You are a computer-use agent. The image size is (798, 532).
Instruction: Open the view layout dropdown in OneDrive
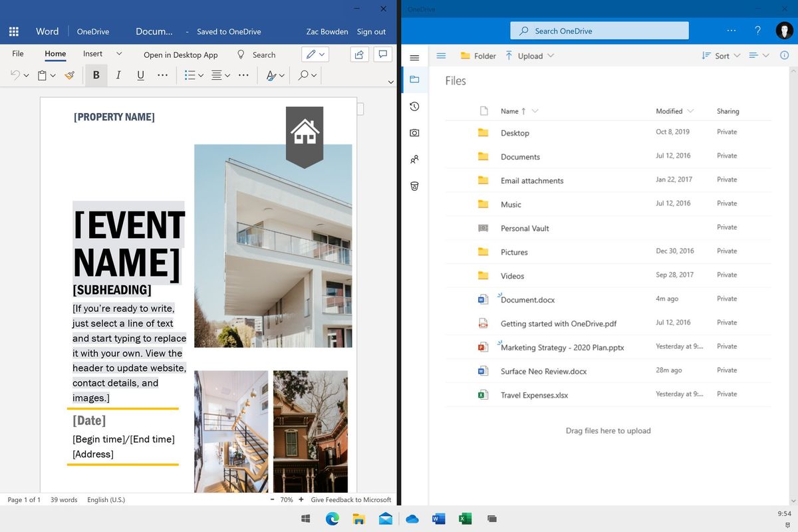tap(759, 56)
